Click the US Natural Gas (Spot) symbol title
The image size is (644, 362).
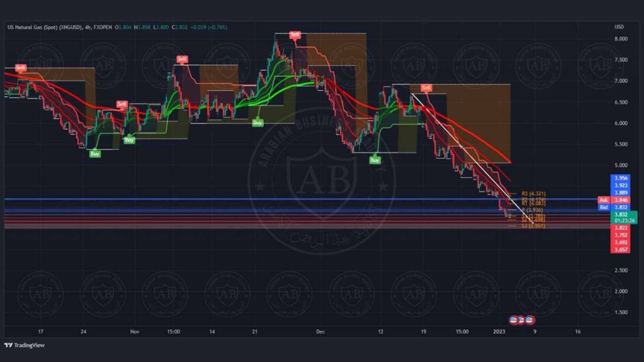(44, 27)
